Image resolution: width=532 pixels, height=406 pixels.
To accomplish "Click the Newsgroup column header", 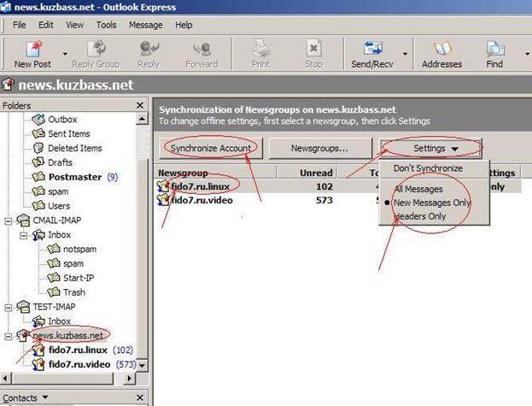I will 216,173.
